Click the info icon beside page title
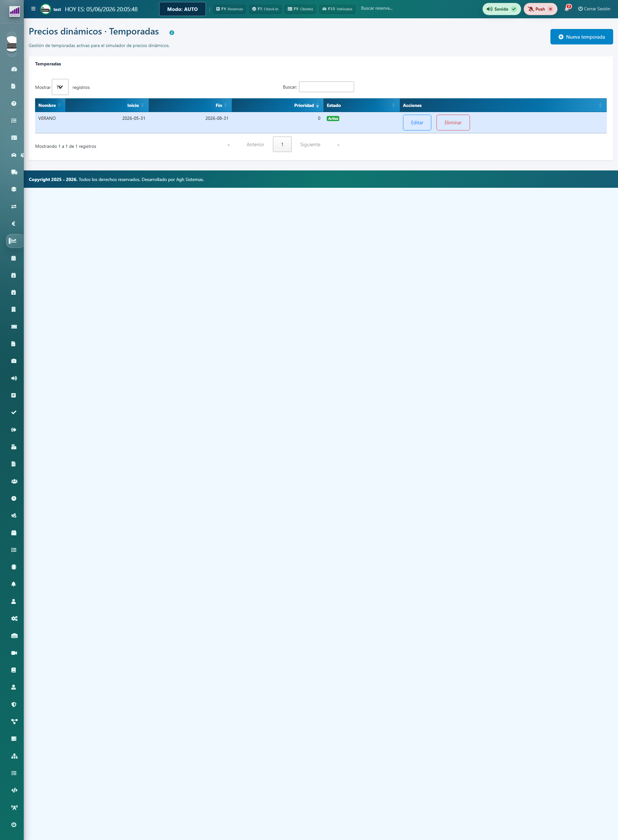The width and height of the screenshot is (618, 840). (172, 33)
